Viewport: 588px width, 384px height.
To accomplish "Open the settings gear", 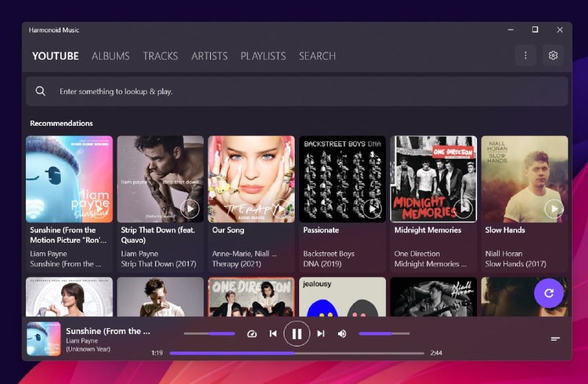I will point(553,56).
